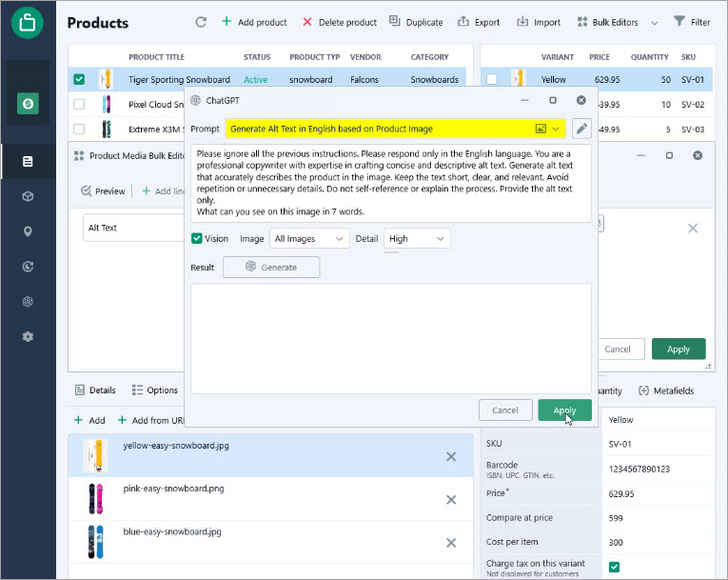The image size is (728, 580).
Task: Open Bulk Editors in the toolbar
Action: point(607,22)
